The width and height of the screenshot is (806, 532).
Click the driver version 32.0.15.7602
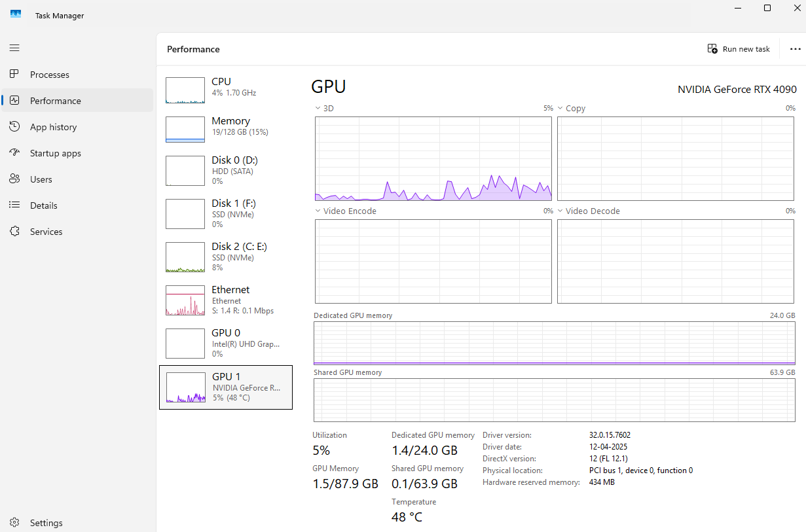click(x=610, y=435)
